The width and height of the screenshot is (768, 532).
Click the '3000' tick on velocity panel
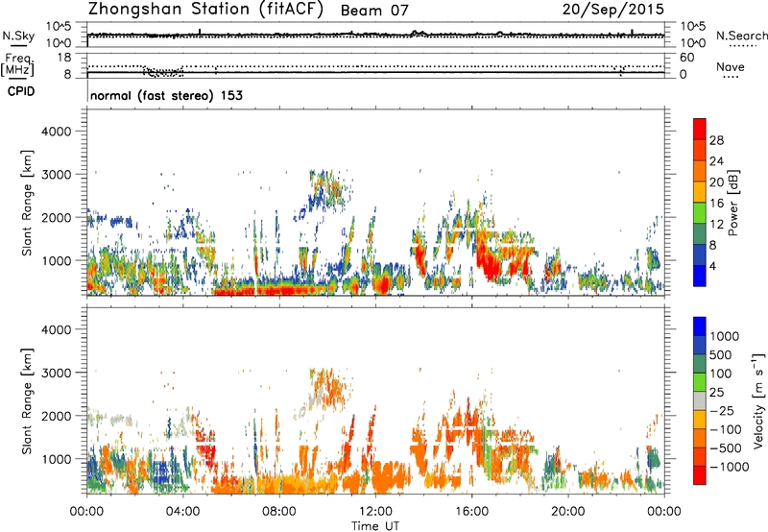pyautogui.click(x=57, y=373)
